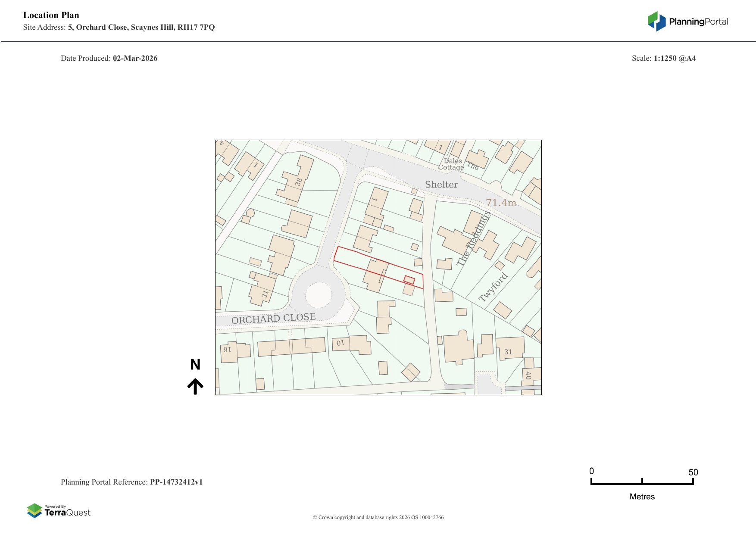Click the north arrow symbol
This screenshot has width=756, height=535.
pyautogui.click(x=195, y=386)
